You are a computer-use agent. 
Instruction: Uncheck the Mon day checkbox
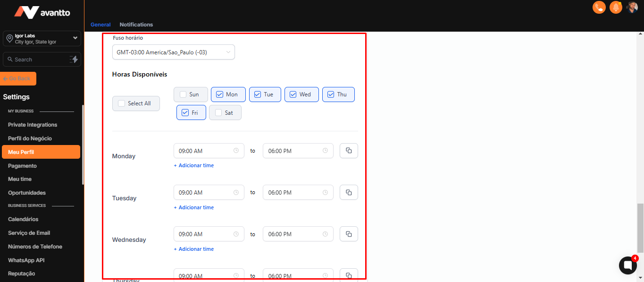click(x=219, y=94)
